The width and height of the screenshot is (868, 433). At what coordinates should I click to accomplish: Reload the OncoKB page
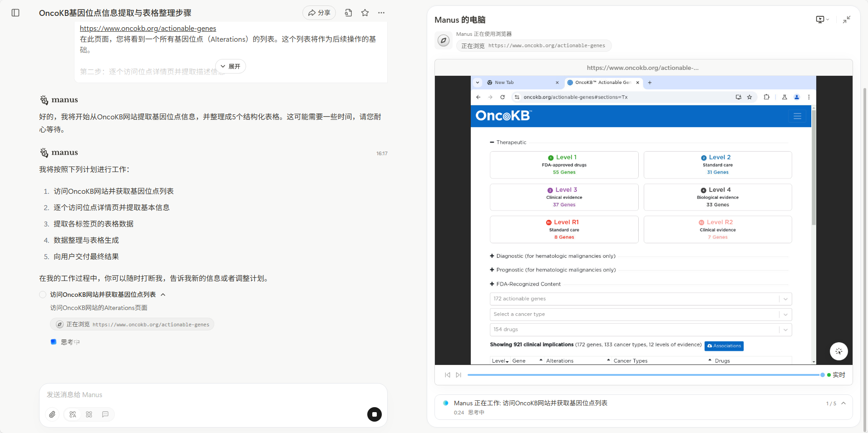pos(503,97)
